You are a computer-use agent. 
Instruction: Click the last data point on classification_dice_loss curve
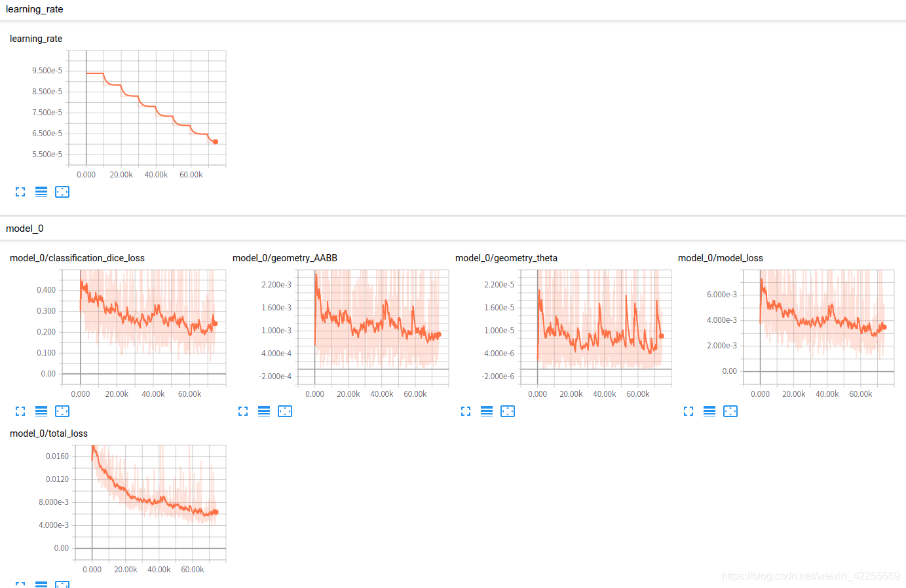[215, 323]
